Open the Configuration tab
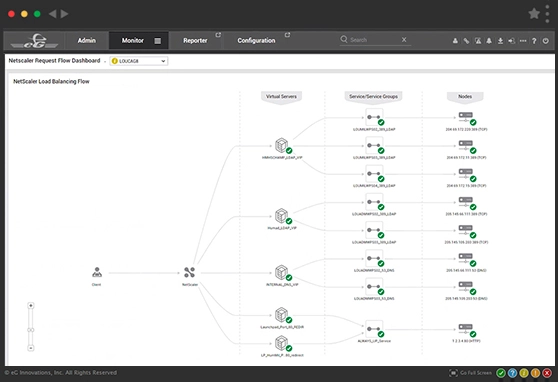Image resolution: width=558 pixels, height=382 pixels. tap(256, 41)
